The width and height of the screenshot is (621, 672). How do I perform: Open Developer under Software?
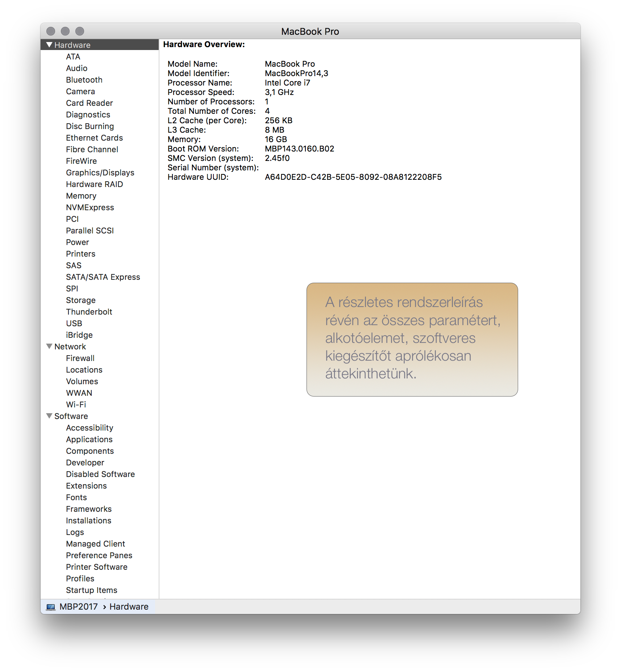[85, 462]
